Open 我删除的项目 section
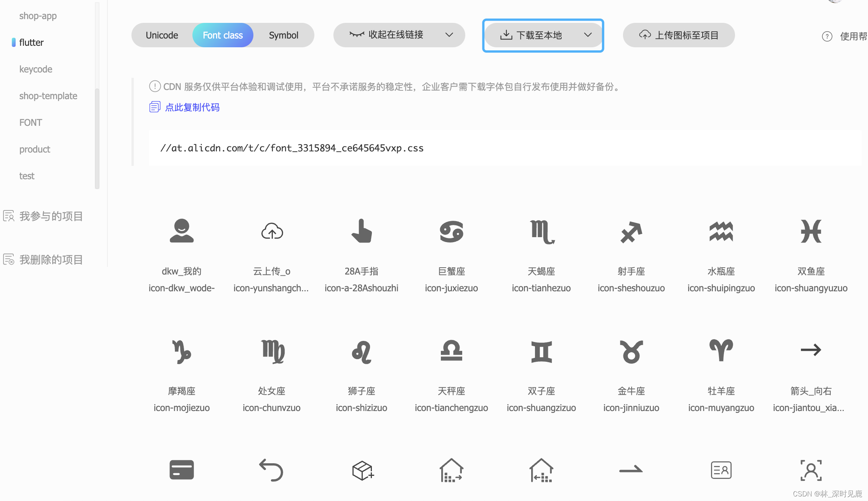 coord(43,260)
